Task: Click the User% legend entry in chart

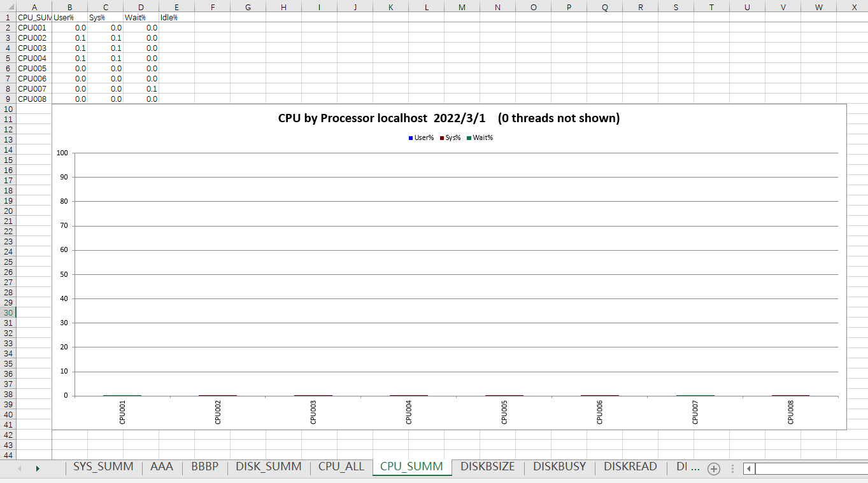Action: pos(422,138)
